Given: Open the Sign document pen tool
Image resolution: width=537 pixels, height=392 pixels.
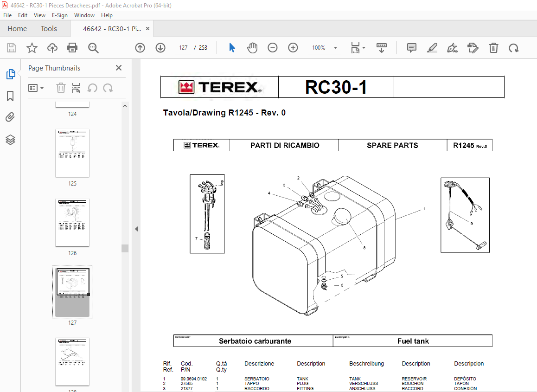Looking at the screenshot, I should pyautogui.click(x=453, y=48).
